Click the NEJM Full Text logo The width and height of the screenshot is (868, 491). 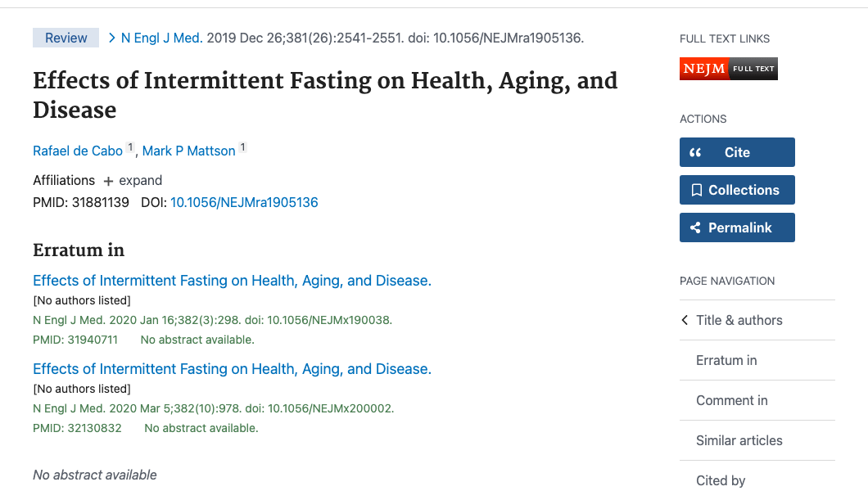pyautogui.click(x=727, y=69)
